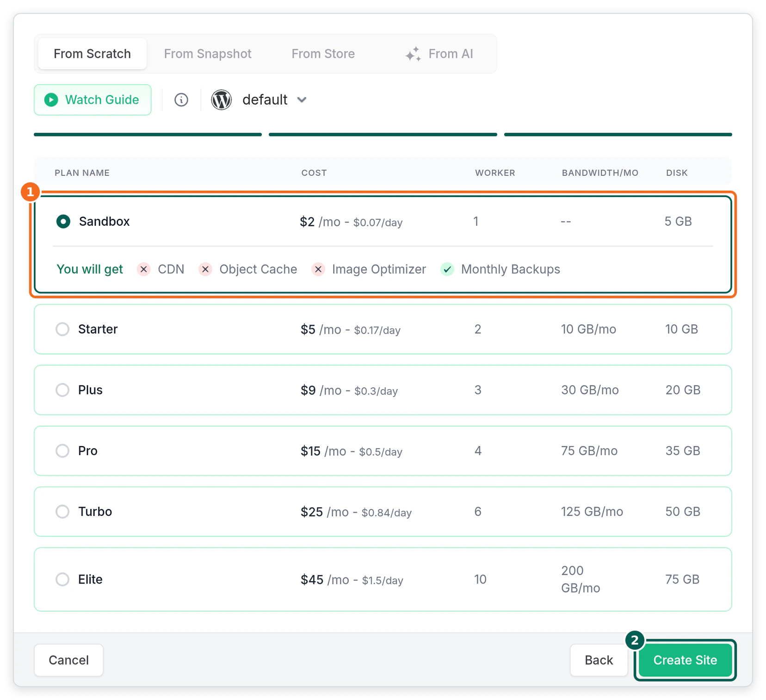Viewport: 766px width, 700px height.
Task: Click the Object Cache cross icon
Action: 205,269
